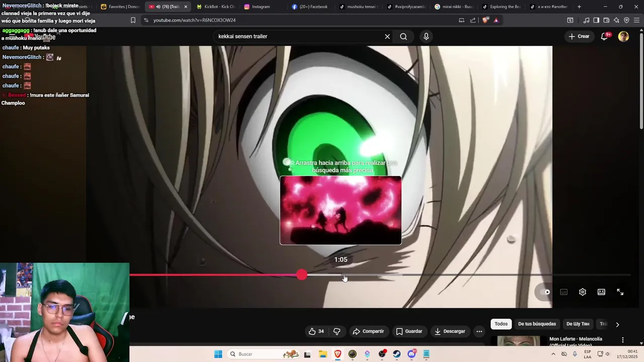
Task: Open Discord from taskbar
Action: tap(412, 354)
